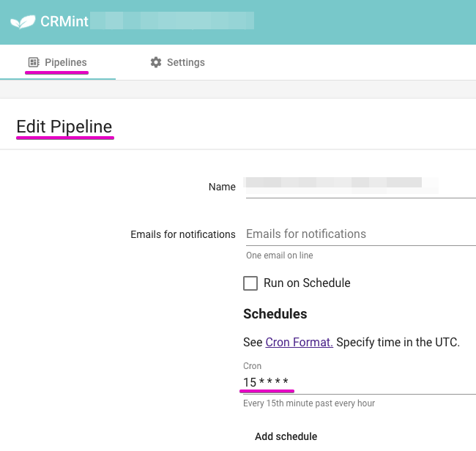Click the Pipelines tab icon
476x451 pixels.
point(34,62)
